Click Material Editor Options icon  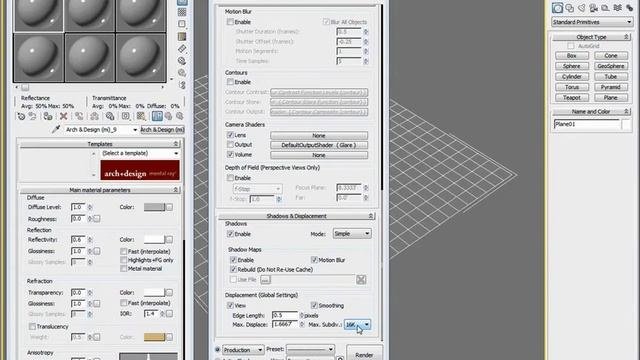click(182, 61)
